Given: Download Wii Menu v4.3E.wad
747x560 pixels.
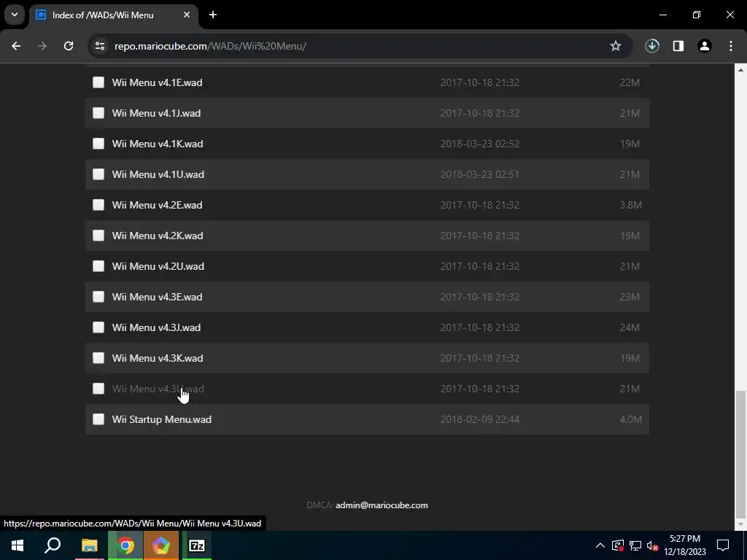Looking at the screenshot, I should tap(158, 297).
